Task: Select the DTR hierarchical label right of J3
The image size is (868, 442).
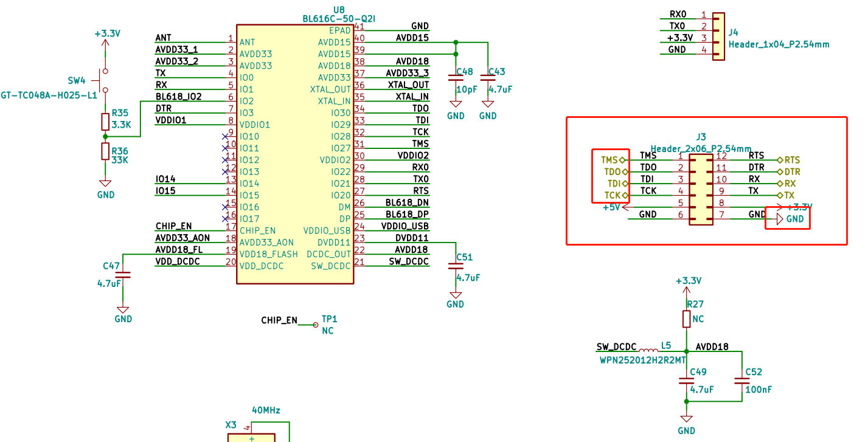Action: coord(790,172)
